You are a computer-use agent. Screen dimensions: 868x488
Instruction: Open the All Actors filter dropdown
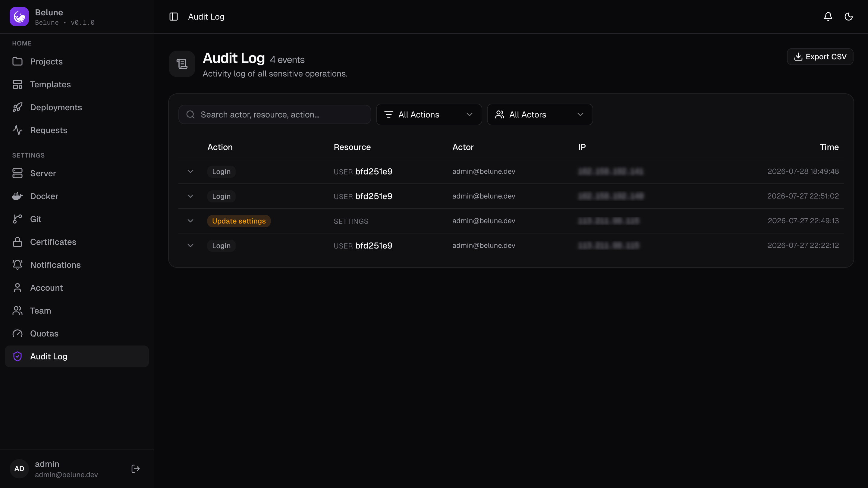(540, 114)
